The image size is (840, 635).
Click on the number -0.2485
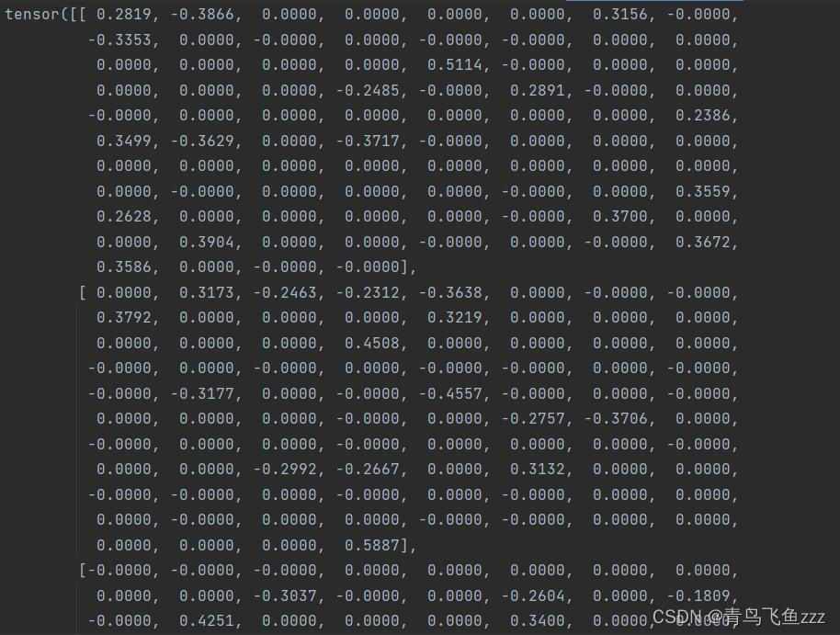368,91
